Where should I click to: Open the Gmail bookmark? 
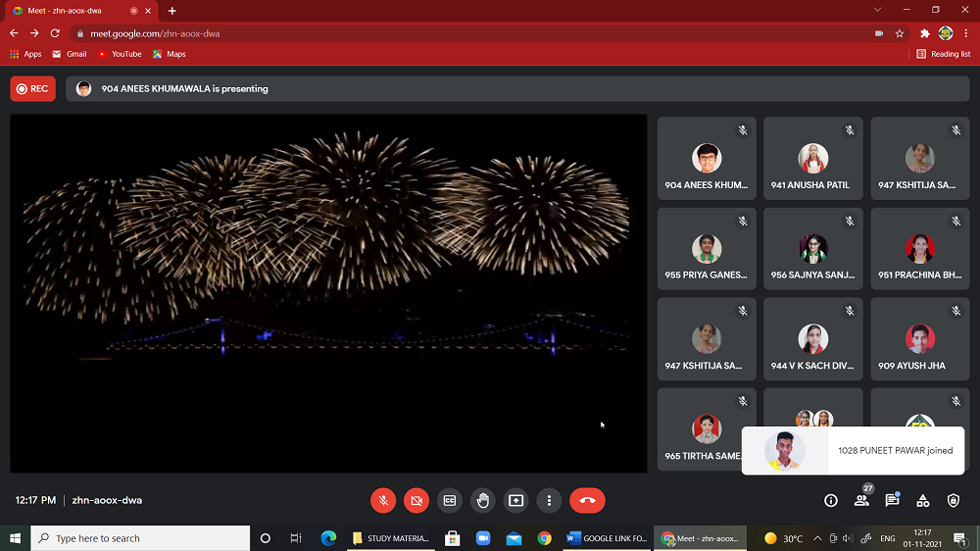(70, 54)
